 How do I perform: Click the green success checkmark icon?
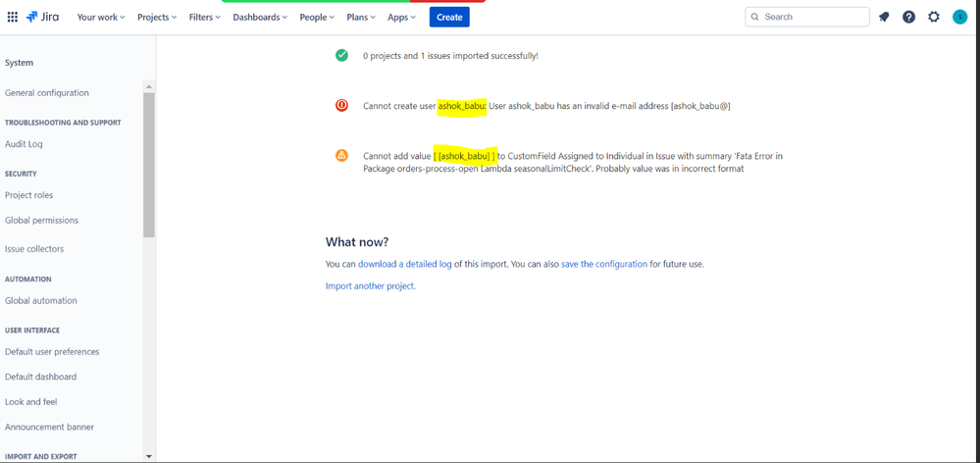tap(341, 55)
